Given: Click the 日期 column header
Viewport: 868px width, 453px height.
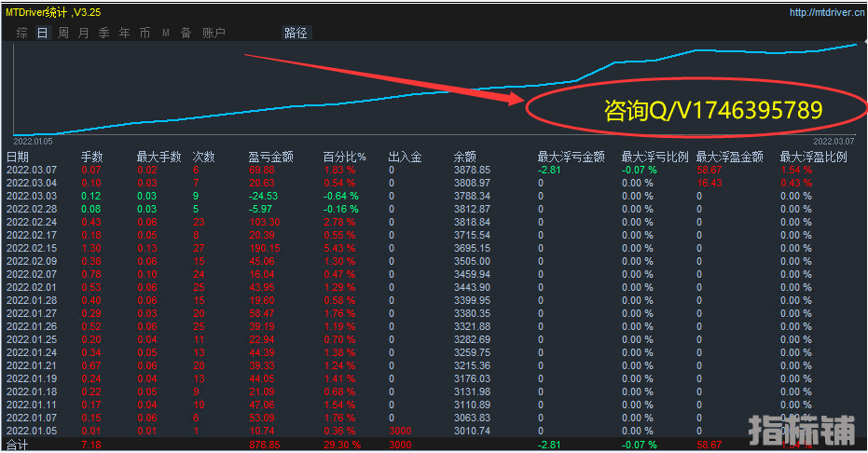Looking at the screenshot, I should click(18, 157).
